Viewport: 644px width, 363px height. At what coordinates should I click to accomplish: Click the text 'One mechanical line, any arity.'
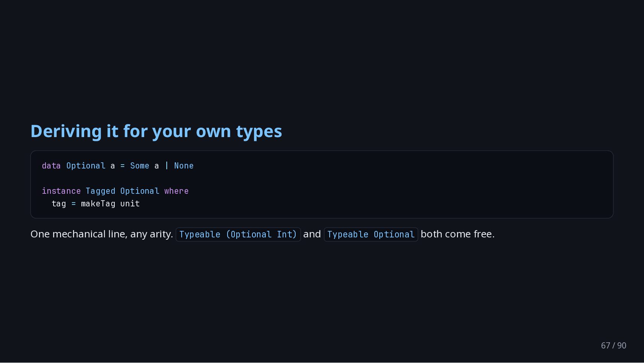[x=102, y=234]
